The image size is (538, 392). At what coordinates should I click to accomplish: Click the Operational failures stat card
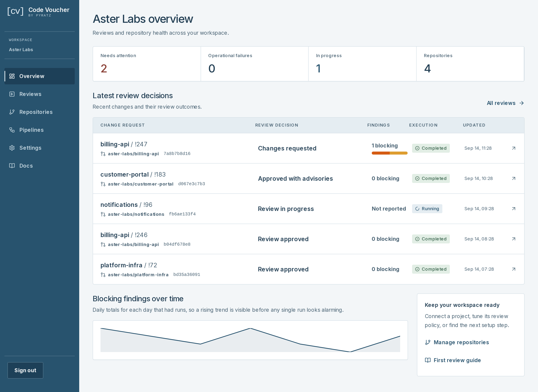[x=254, y=64]
